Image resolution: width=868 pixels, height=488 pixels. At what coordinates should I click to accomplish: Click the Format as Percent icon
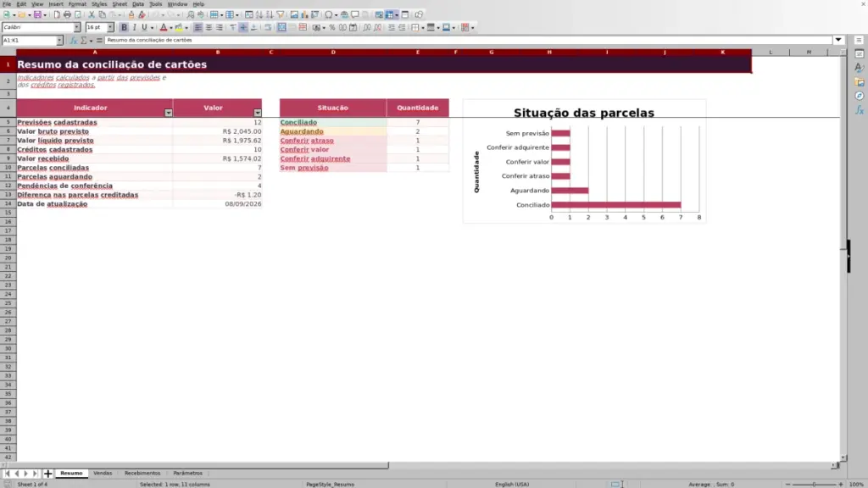(x=332, y=28)
